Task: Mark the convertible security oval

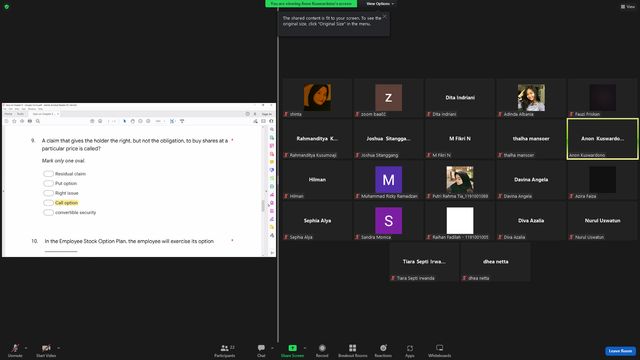Action: [48, 212]
